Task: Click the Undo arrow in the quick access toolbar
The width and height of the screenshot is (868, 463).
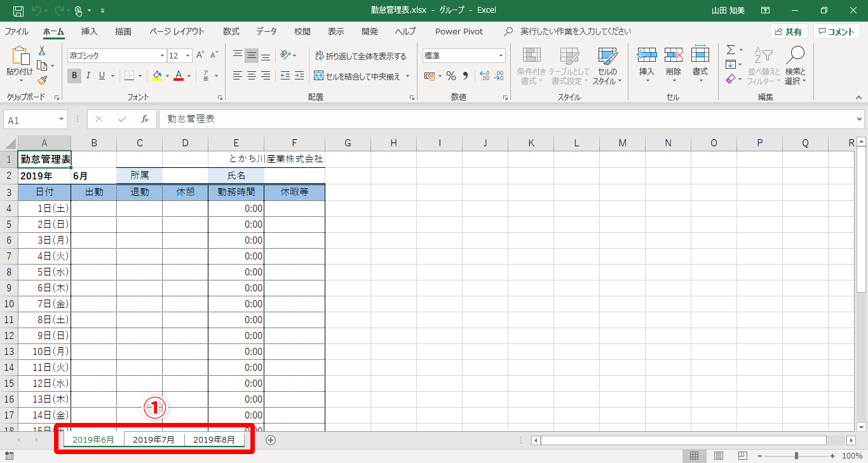Action: pos(37,10)
